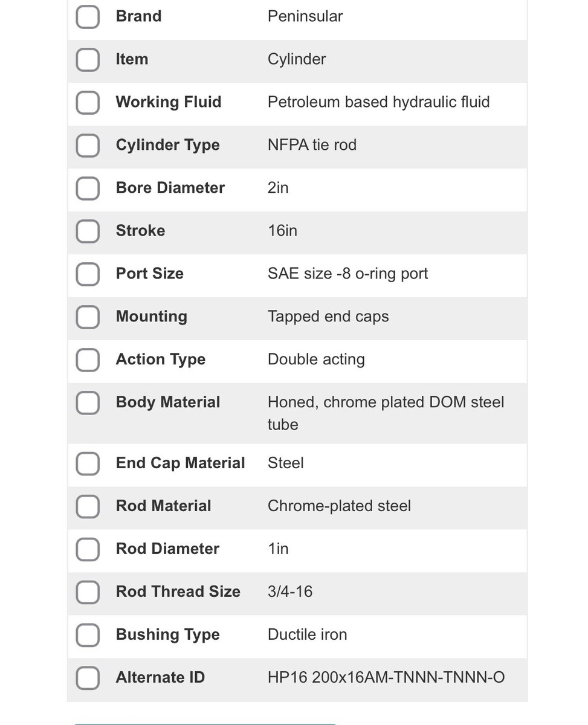Check the Bore Diameter box
Viewport: 588px width, 725px height.
[88, 188]
